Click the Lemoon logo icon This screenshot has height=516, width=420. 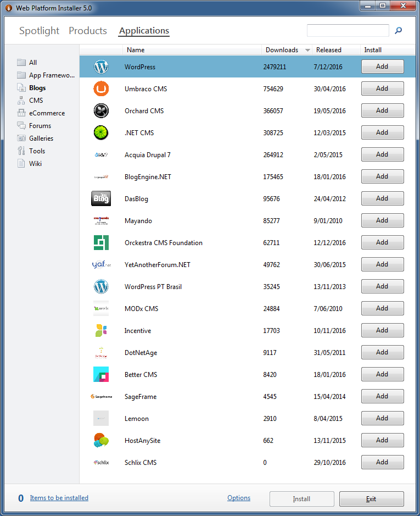tap(101, 418)
